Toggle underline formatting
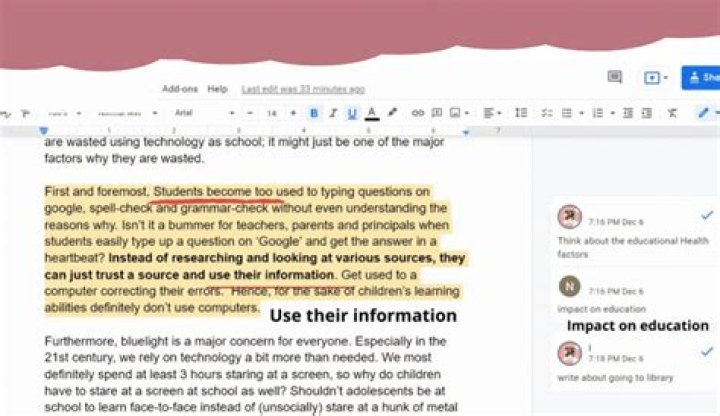This screenshot has width=720, height=416. (352, 113)
